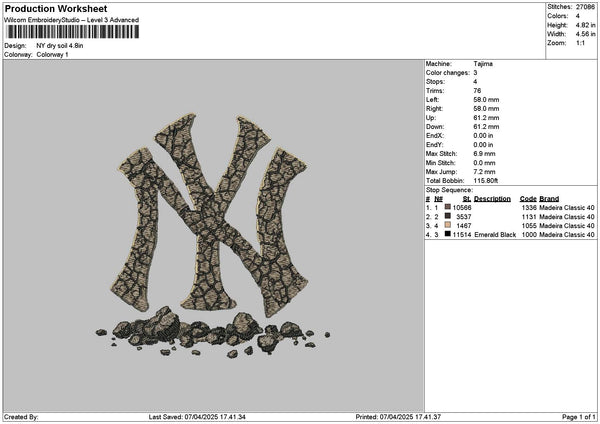
Task: Click the Down value 61.2 mm
Action: point(486,127)
